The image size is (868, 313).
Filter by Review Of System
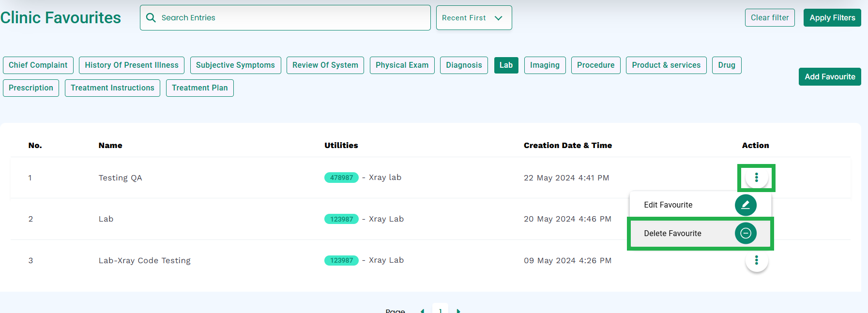(x=325, y=65)
